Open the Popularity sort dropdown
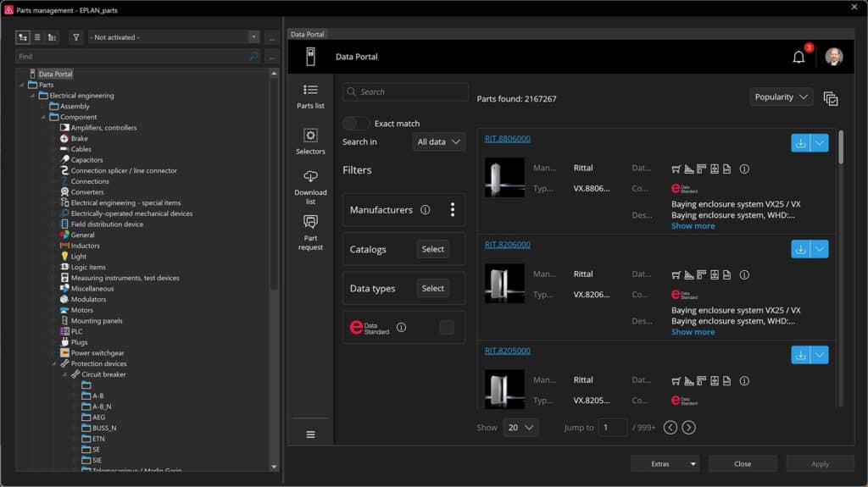This screenshot has height=487, width=868. (x=781, y=97)
